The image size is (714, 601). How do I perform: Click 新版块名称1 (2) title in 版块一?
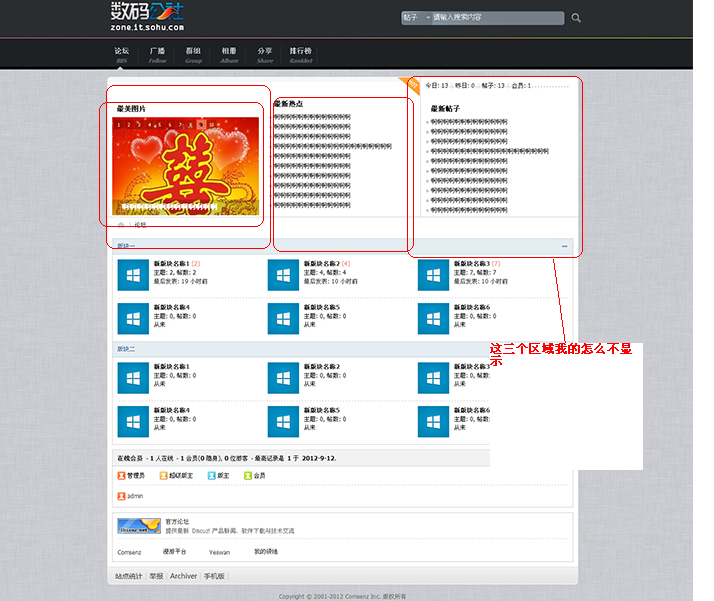click(172, 264)
